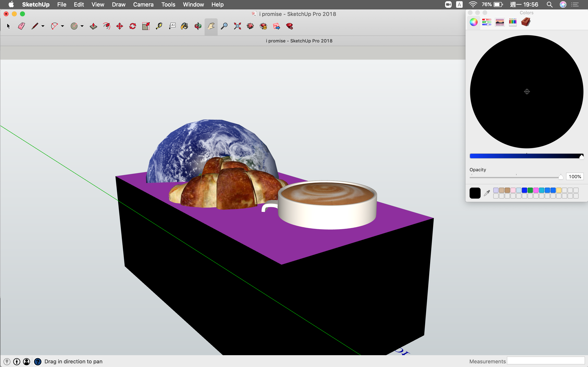This screenshot has width=588, height=367.
Task: Pick color with the eyedropper button
Action: [x=487, y=193]
